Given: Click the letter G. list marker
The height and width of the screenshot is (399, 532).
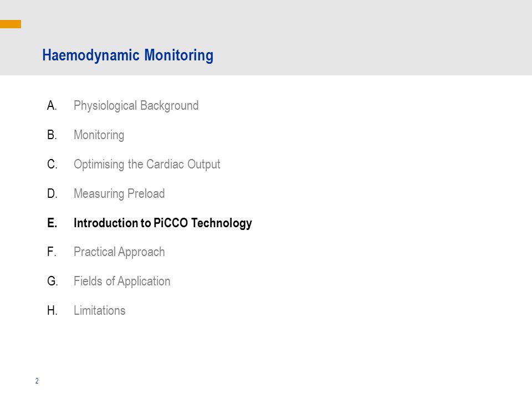Looking at the screenshot, I should (53, 282).
